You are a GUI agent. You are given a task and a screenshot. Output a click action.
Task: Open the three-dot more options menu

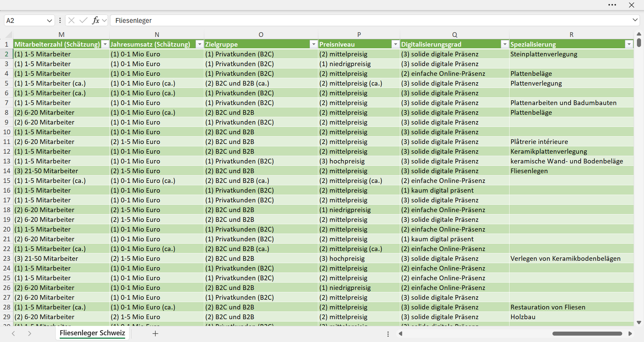pyautogui.click(x=612, y=5)
